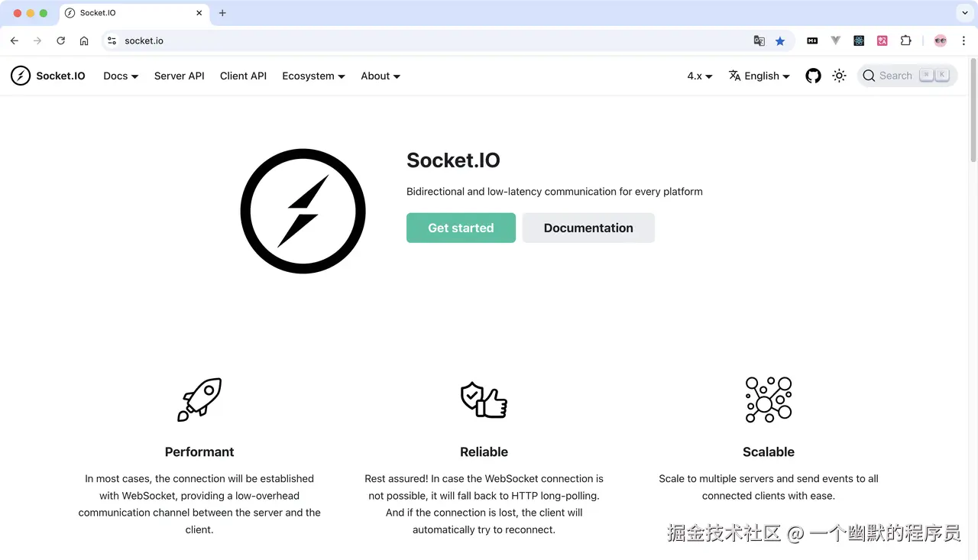Click the Reliable thumbs-up icon
The height and width of the screenshot is (560, 978).
(484, 399)
